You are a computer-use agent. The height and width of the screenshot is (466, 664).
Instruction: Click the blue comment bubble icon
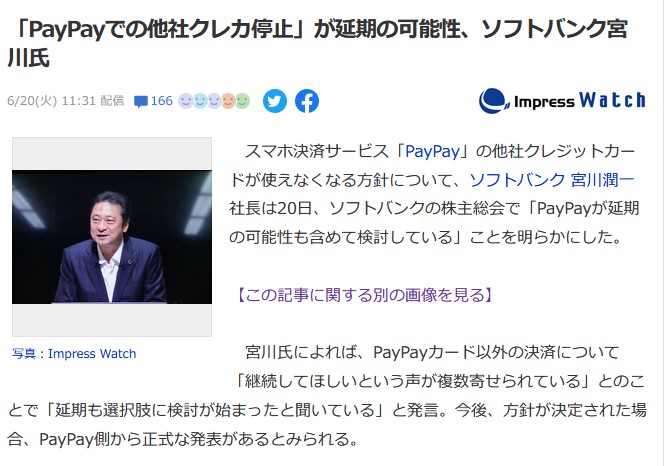pyautogui.click(x=141, y=102)
